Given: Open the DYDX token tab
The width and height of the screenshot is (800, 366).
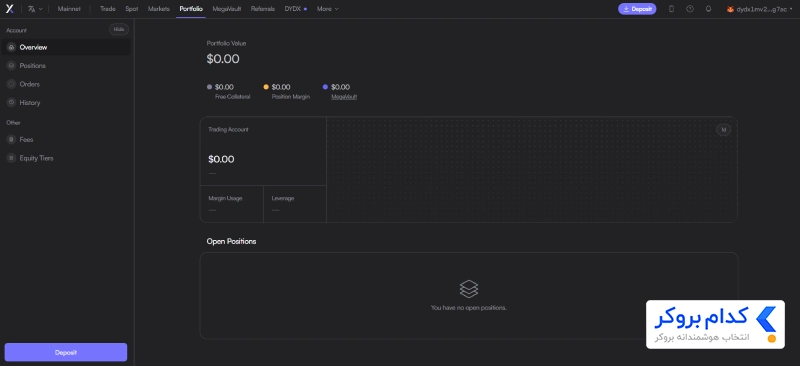Looking at the screenshot, I should point(295,9).
